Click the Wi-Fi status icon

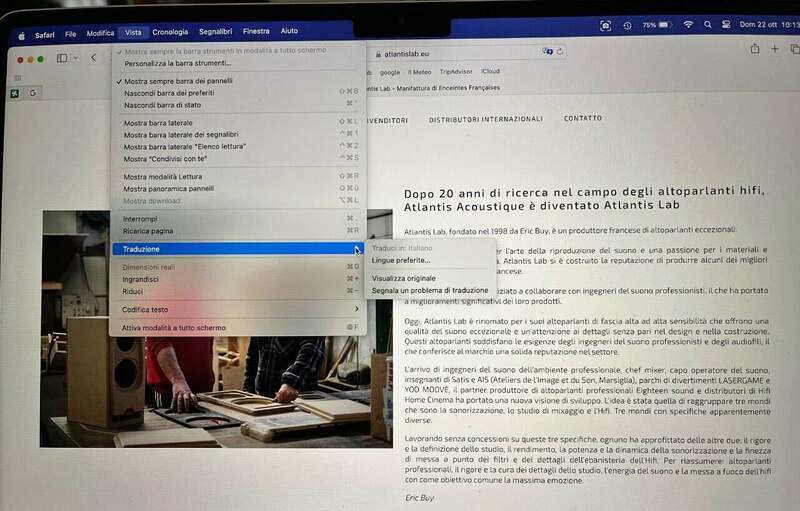(x=688, y=24)
